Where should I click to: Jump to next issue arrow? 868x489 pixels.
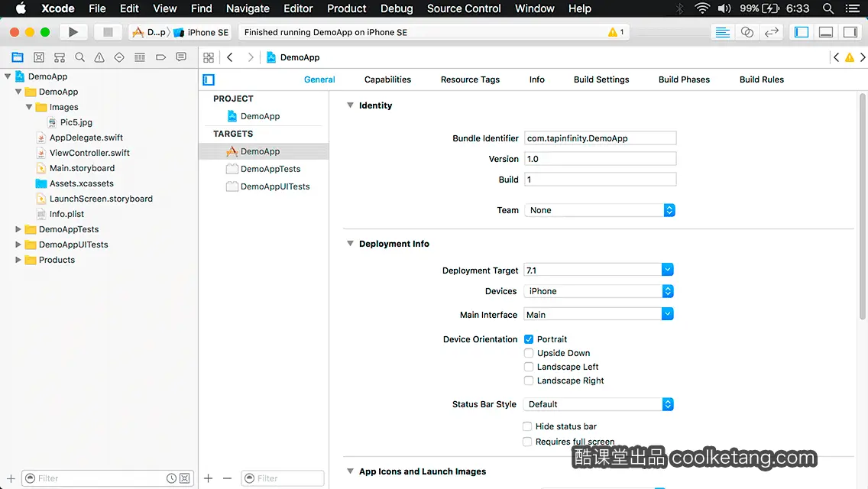click(x=863, y=57)
